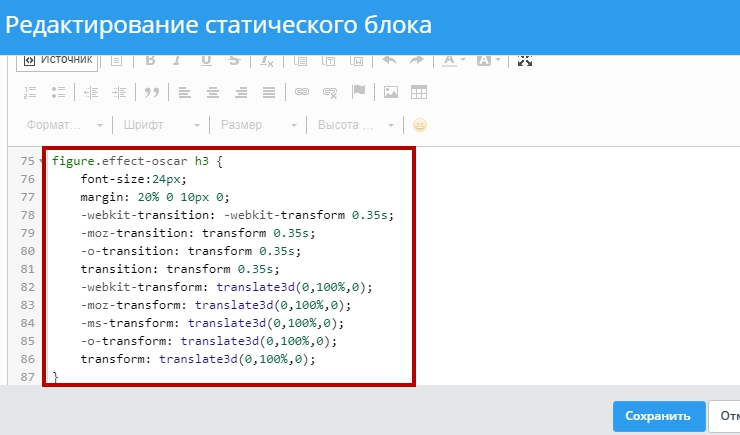Insert a bulleted list
Image resolution: width=740 pixels, height=435 pixels.
[x=58, y=92]
